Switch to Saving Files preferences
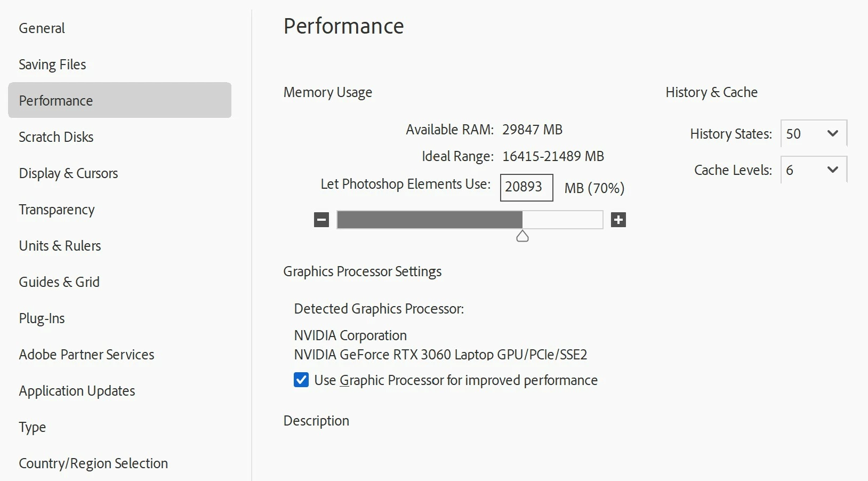This screenshot has height=481, width=868. tap(52, 65)
